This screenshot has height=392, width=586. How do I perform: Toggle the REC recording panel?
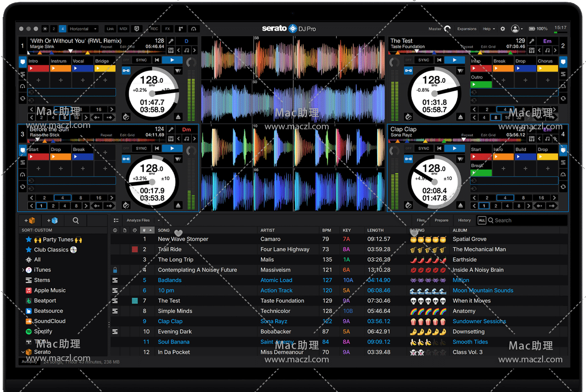pos(154,29)
